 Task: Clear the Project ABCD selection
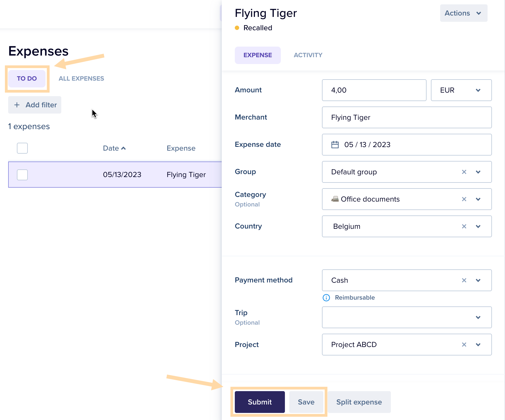click(x=464, y=345)
